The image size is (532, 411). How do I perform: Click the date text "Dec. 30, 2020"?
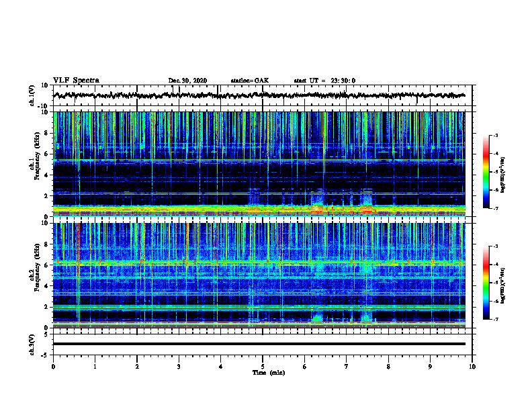pos(187,81)
